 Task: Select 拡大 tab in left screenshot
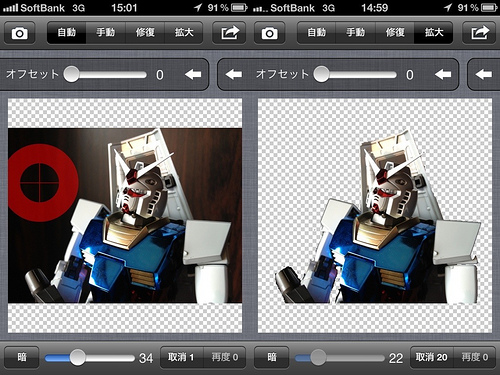(184, 33)
